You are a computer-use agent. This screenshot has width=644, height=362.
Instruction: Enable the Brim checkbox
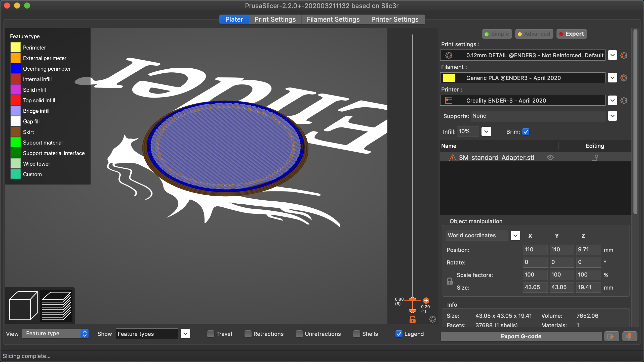[526, 131]
